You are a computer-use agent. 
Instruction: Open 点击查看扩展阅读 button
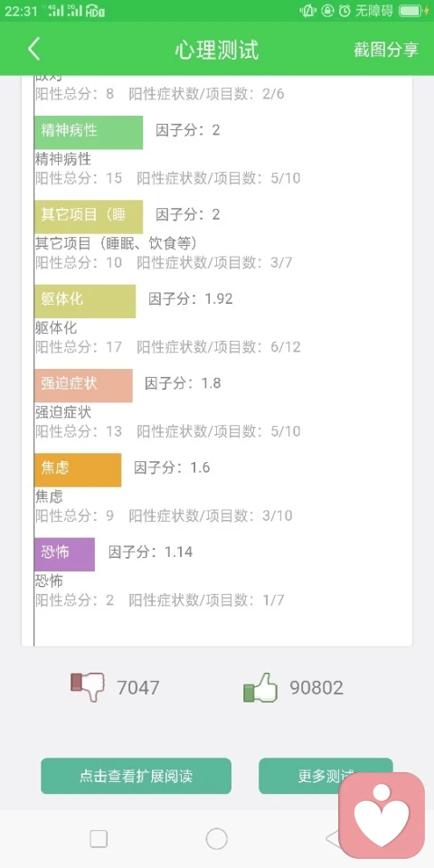coord(137,776)
